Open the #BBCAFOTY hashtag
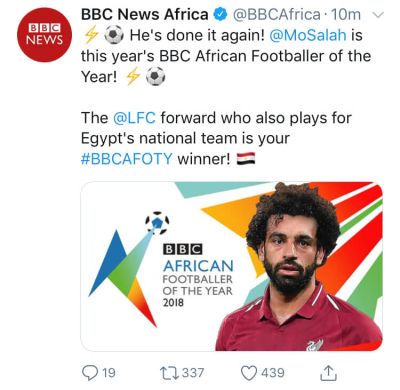The image size is (400, 390). click(x=127, y=159)
